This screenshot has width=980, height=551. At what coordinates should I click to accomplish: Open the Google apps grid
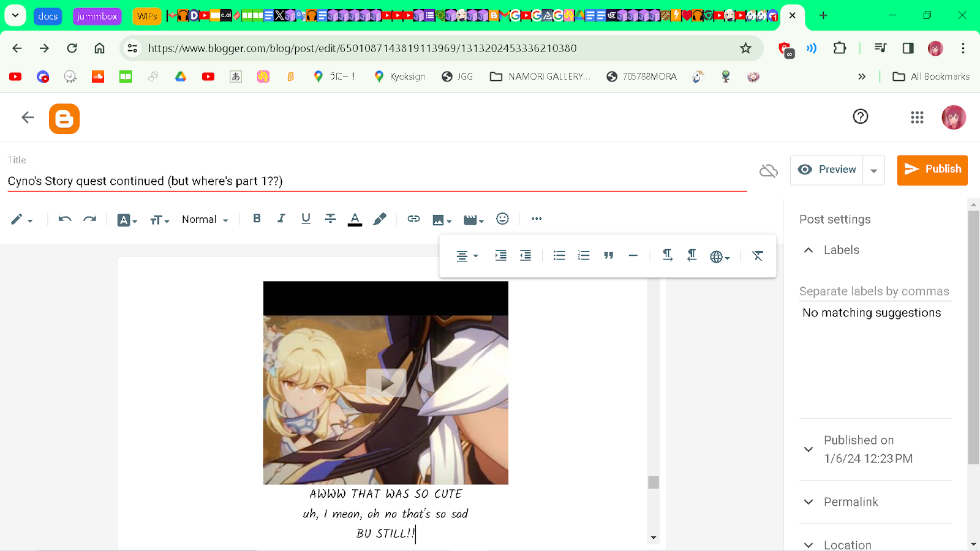[x=917, y=117]
